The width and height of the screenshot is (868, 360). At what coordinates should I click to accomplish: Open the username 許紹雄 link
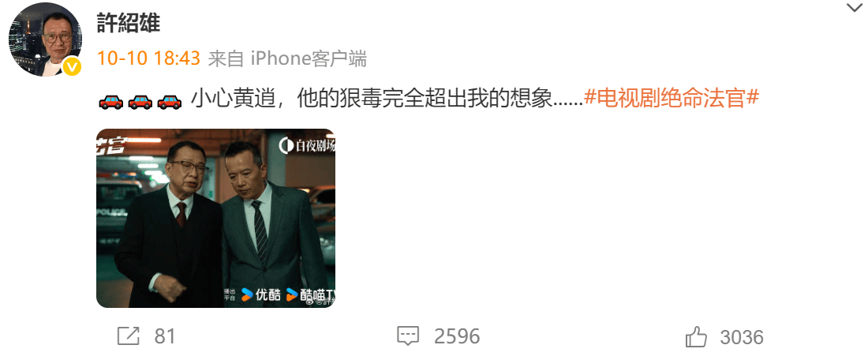(x=129, y=23)
